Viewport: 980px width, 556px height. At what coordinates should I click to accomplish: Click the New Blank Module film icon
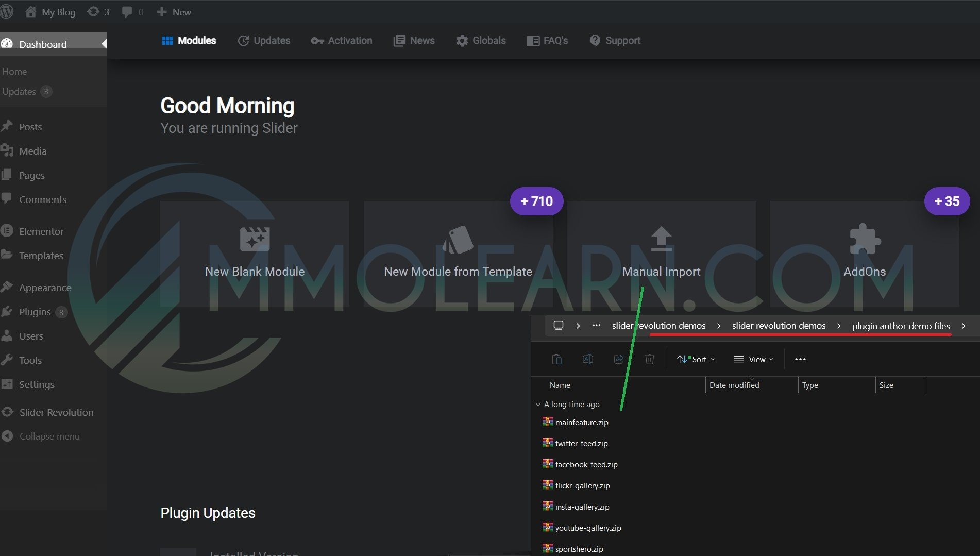point(255,239)
